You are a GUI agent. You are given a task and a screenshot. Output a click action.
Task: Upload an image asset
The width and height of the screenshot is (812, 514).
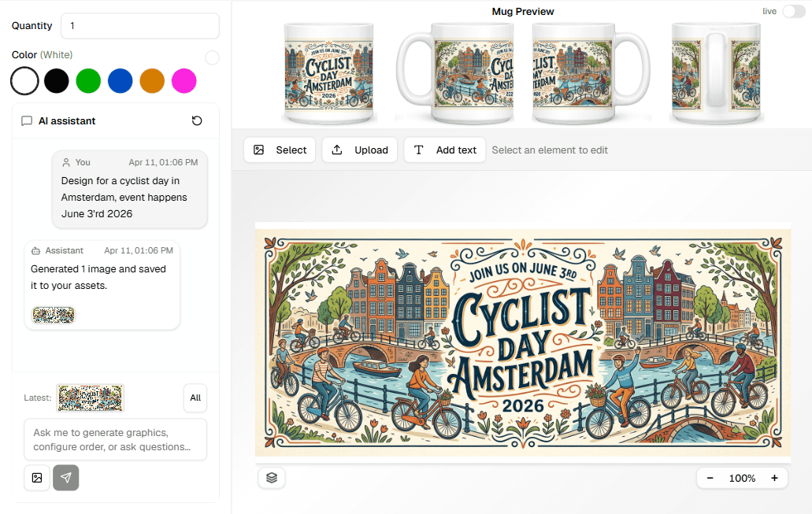tap(359, 150)
